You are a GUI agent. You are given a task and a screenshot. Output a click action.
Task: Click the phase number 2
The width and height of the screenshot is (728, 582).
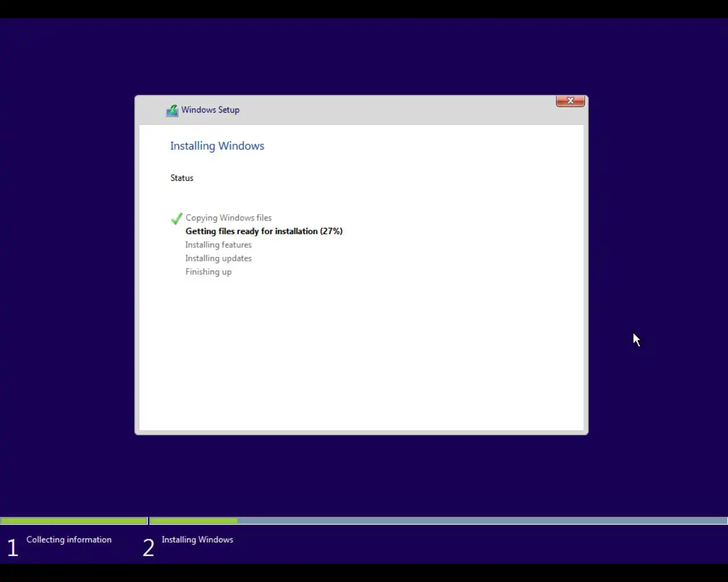pyautogui.click(x=148, y=548)
